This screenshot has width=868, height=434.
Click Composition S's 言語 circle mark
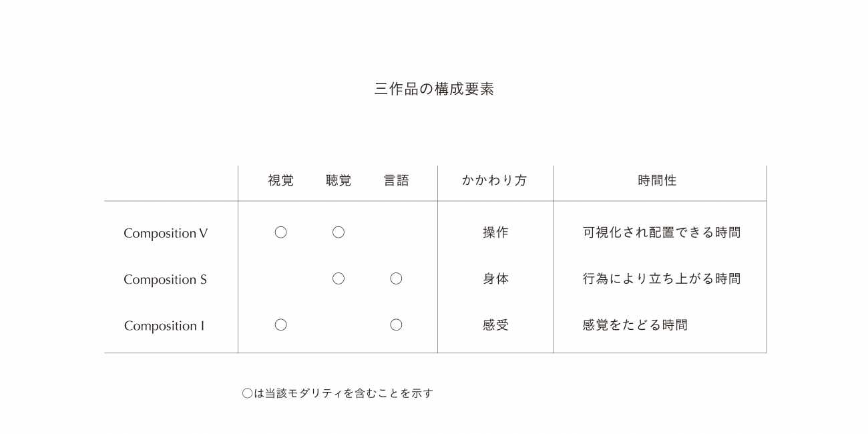pos(396,278)
